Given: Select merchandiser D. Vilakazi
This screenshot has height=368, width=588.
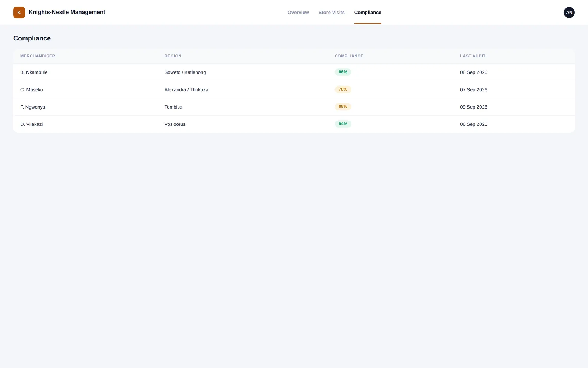Looking at the screenshot, I should [31, 124].
